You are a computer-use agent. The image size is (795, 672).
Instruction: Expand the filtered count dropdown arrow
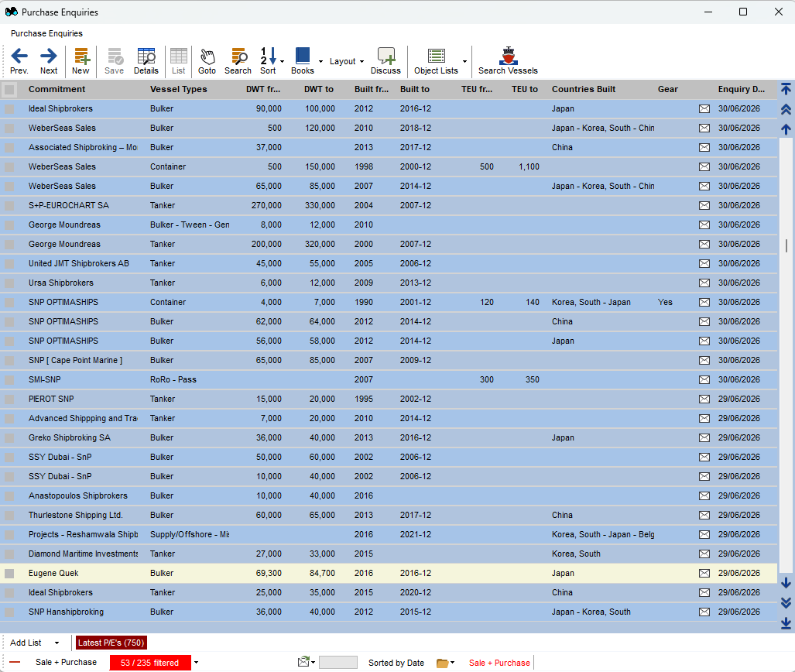[x=196, y=663]
